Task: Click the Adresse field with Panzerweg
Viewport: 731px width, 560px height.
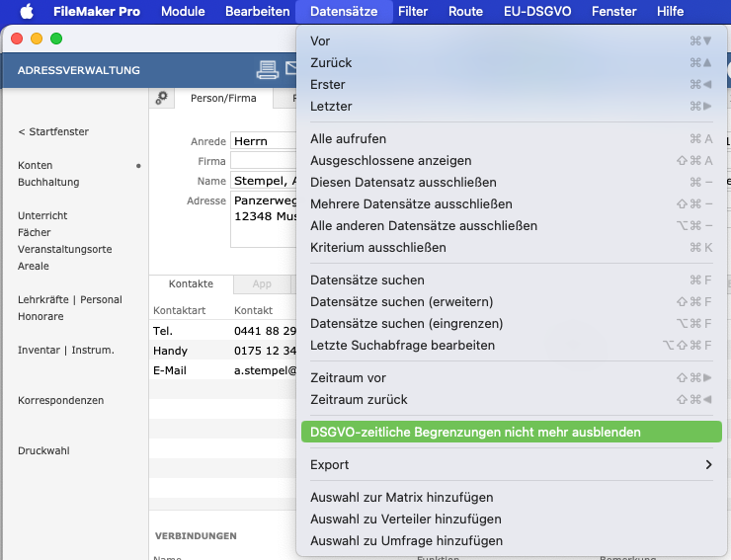Action: coord(264,219)
